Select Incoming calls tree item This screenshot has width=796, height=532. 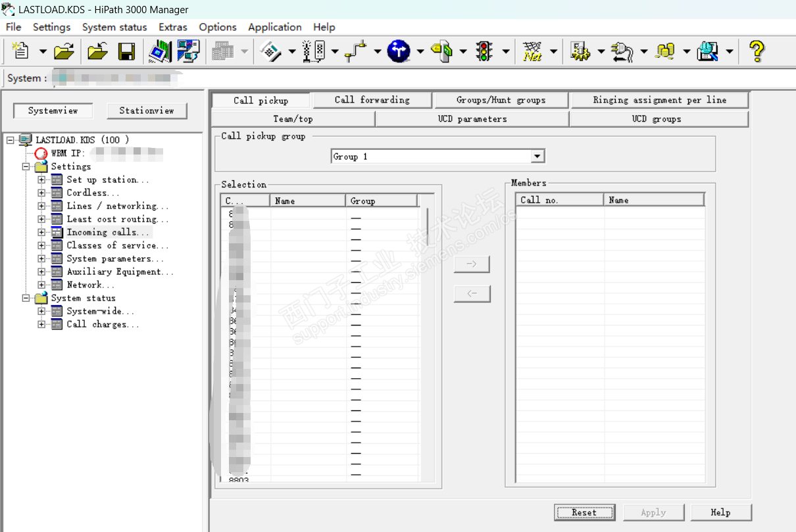point(109,232)
